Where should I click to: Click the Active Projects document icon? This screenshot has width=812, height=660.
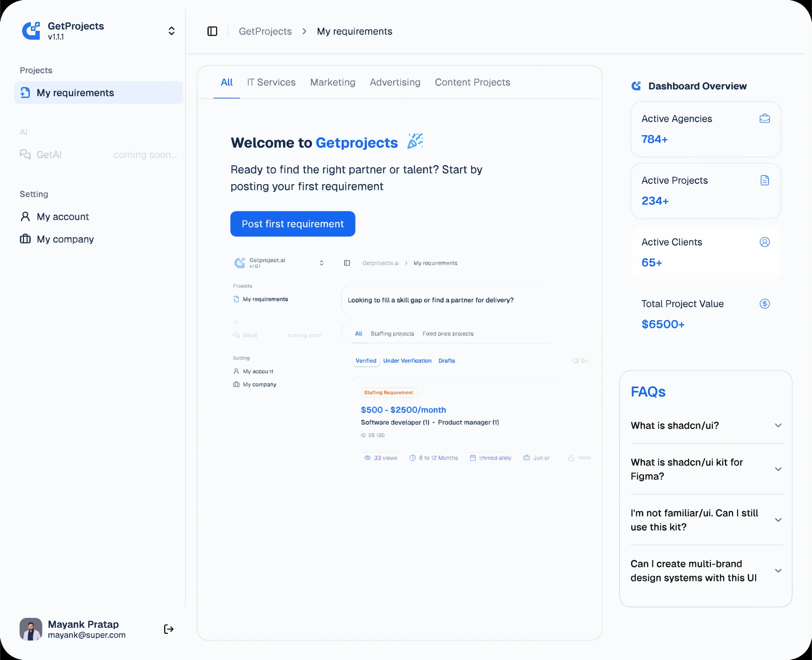click(765, 180)
